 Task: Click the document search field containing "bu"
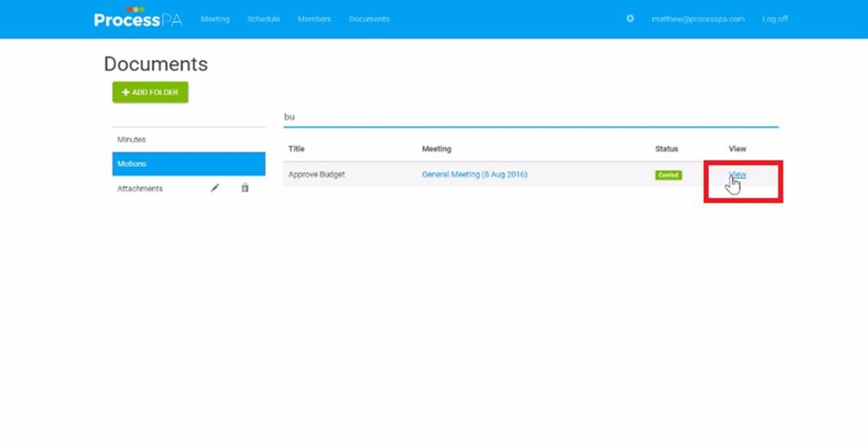(x=530, y=117)
